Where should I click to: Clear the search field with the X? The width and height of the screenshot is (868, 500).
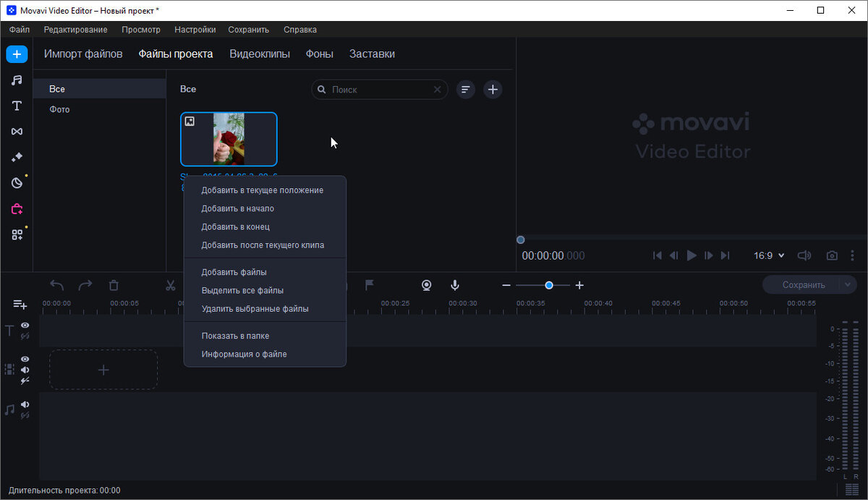(437, 90)
